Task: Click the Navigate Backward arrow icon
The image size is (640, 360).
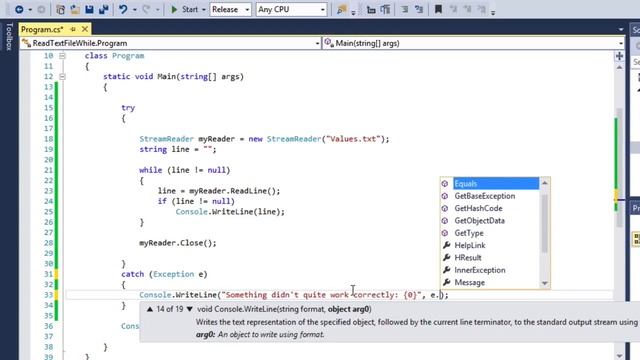Action: pyautogui.click(x=19, y=9)
